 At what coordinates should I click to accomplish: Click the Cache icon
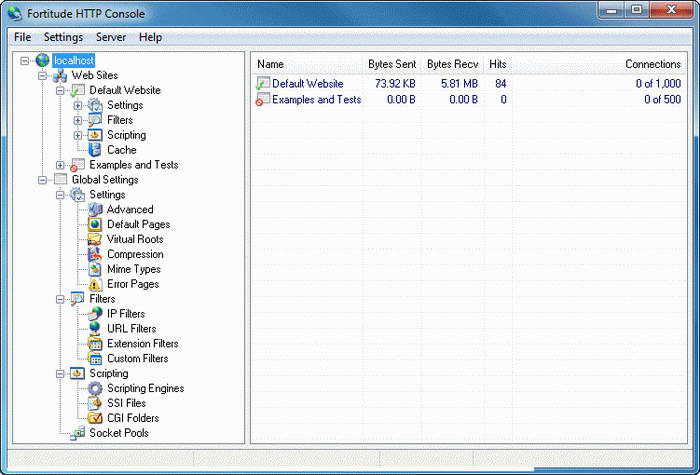pyautogui.click(x=95, y=150)
